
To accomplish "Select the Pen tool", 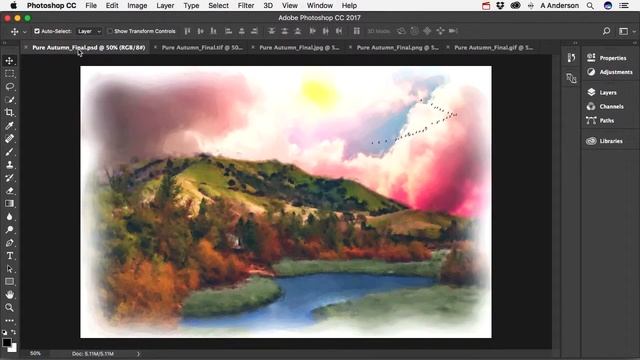I will (9, 243).
